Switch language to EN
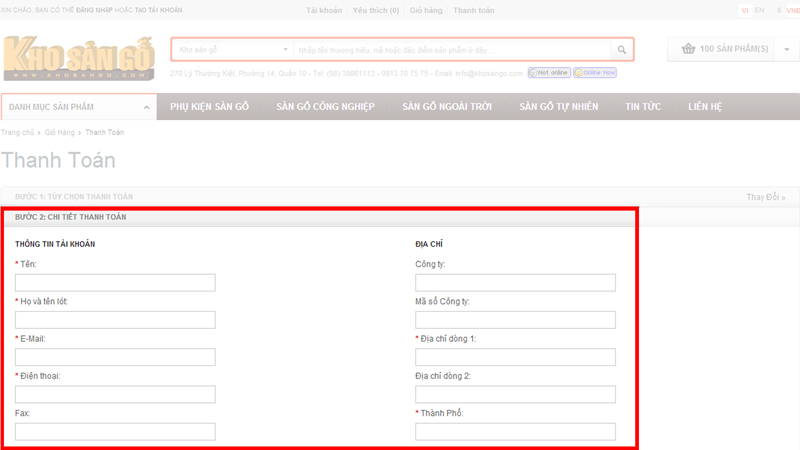This screenshot has height=450, width=800. tap(760, 10)
